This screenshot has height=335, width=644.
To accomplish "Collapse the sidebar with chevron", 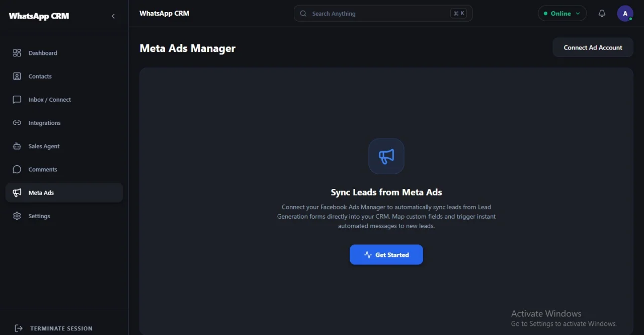I will click(x=113, y=16).
